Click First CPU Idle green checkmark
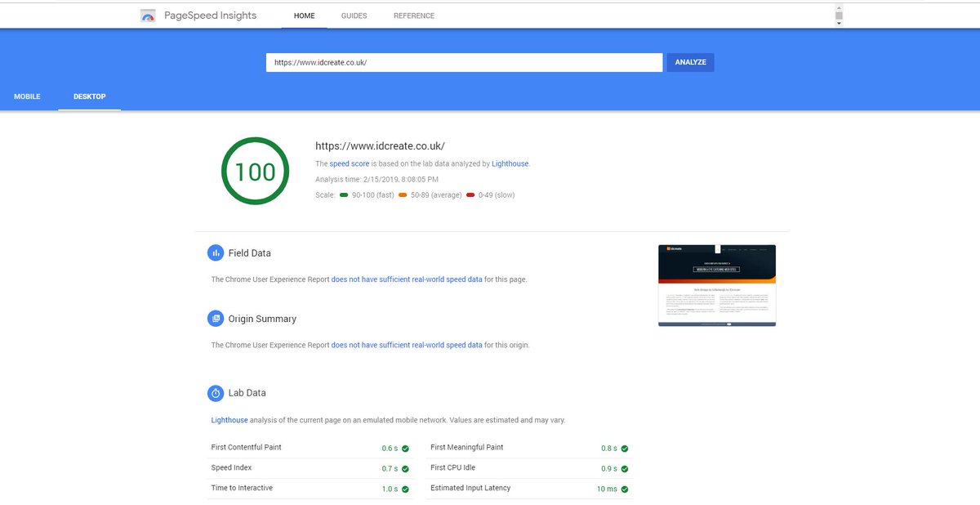This screenshot has height=505, width=980. pos(625,468)
